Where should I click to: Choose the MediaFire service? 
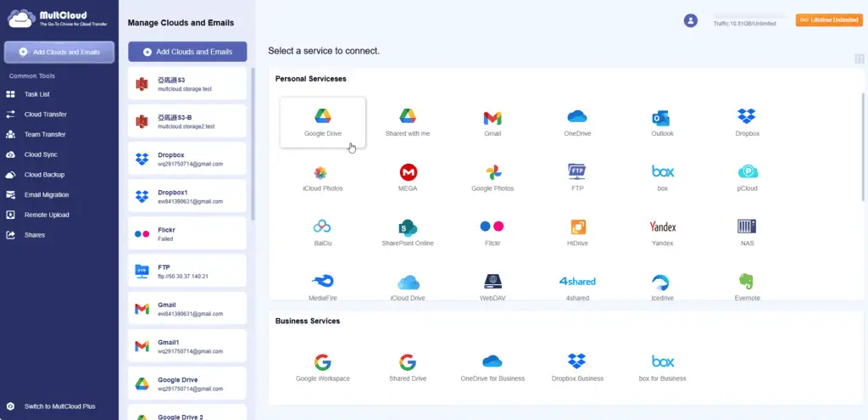tap(323, 281)
